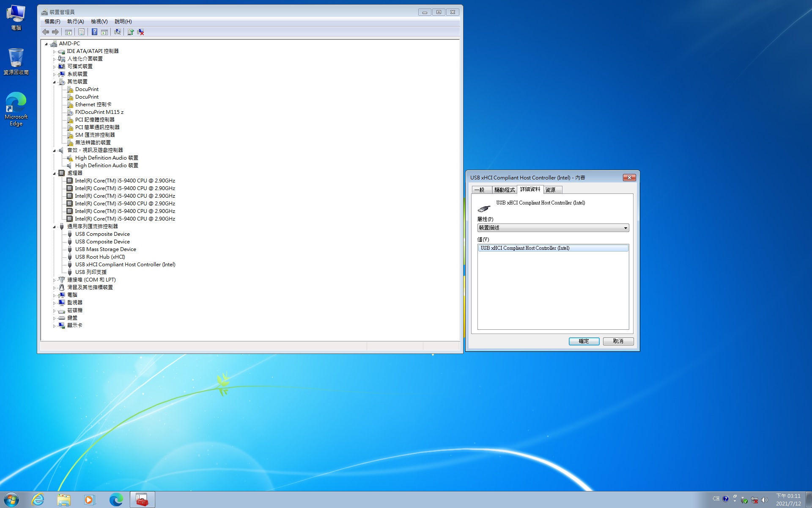The height and width of the screenshot is (508, 812).
Task: Click the 資源回收筒 desktop icon
Action: [x=16, y=61]
